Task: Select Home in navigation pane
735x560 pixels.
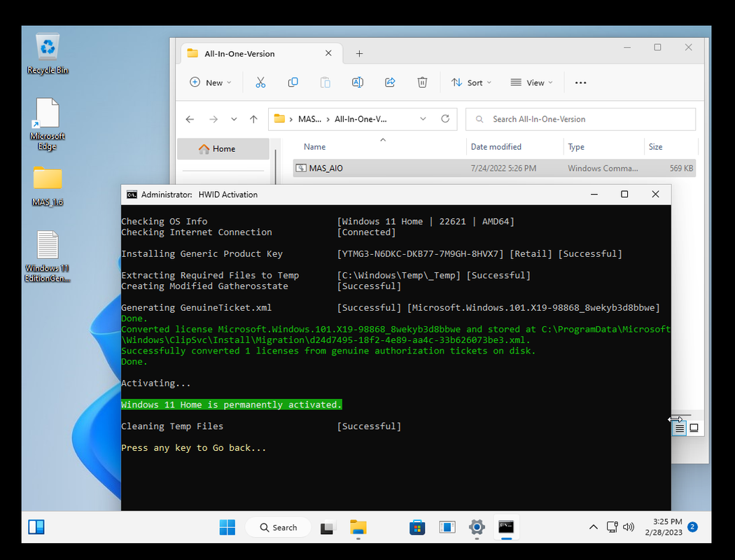Action: (223, 148)
